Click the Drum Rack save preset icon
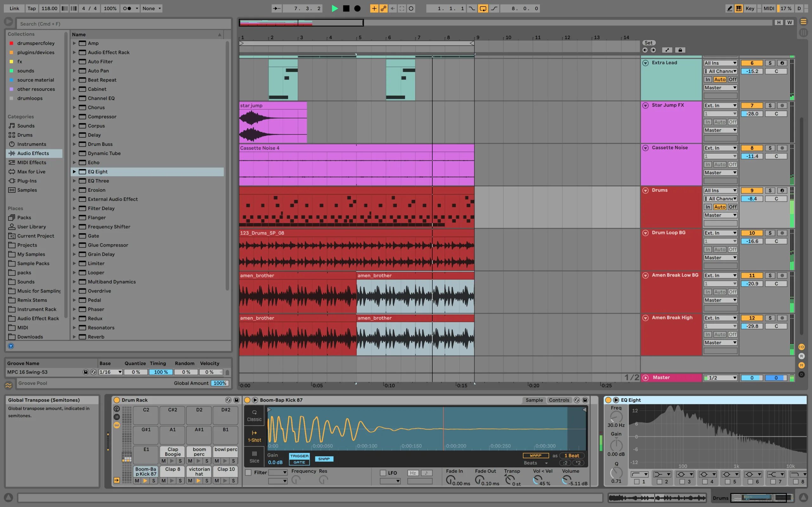Image resolution: width=812 pixels, height=507 pixels. 237,400
